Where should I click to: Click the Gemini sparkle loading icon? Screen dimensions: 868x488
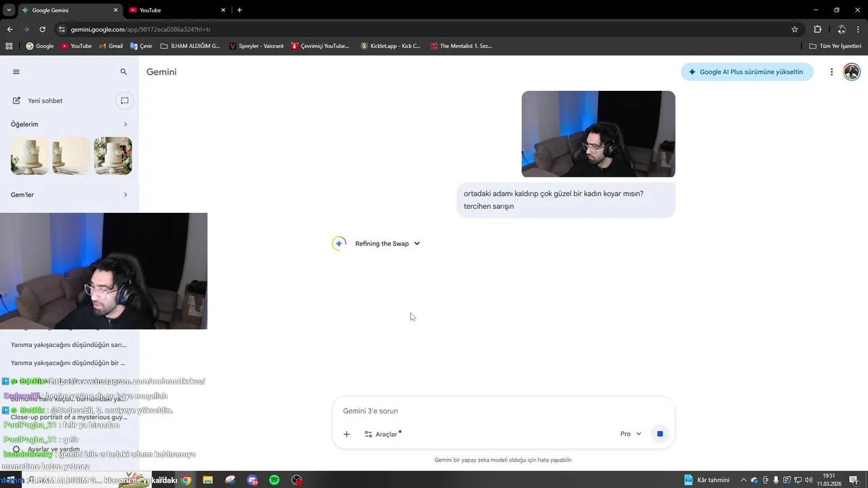339,243
